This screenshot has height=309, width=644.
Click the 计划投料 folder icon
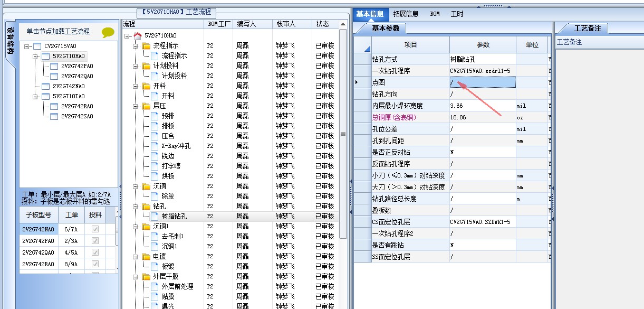click(x=146, y=65)
